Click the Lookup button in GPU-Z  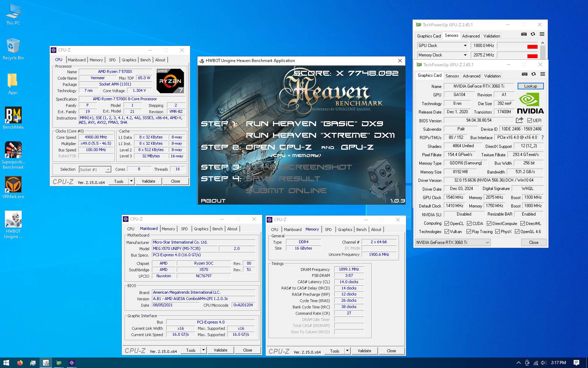tap(530, 86)
